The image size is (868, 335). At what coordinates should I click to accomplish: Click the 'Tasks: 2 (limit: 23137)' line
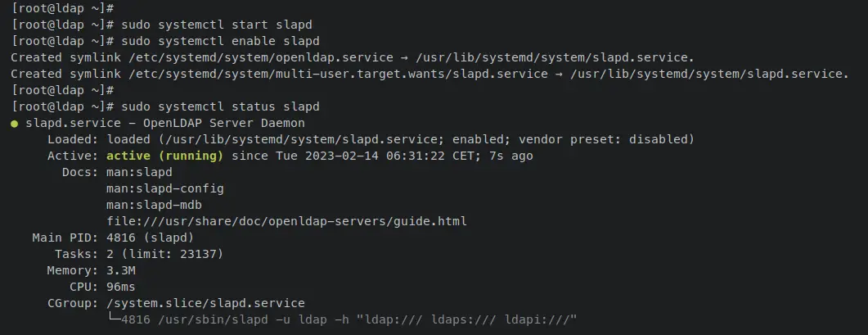point(139,254)
